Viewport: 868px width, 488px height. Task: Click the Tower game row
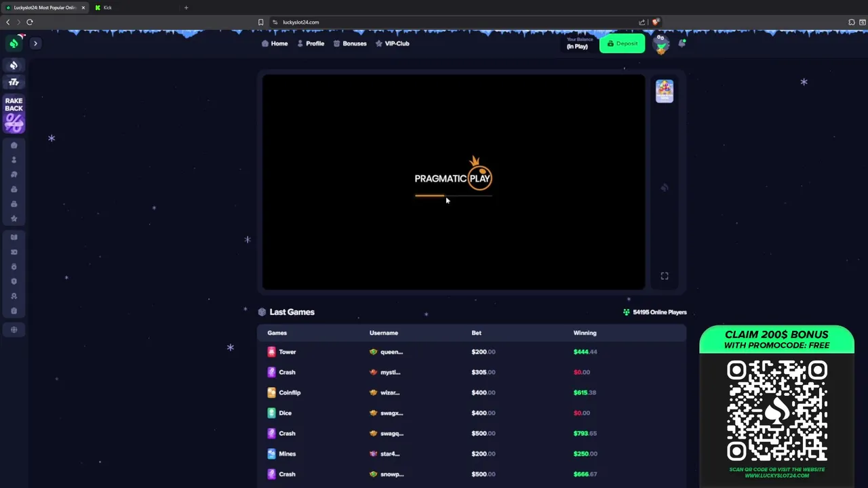tap(471, 352)
